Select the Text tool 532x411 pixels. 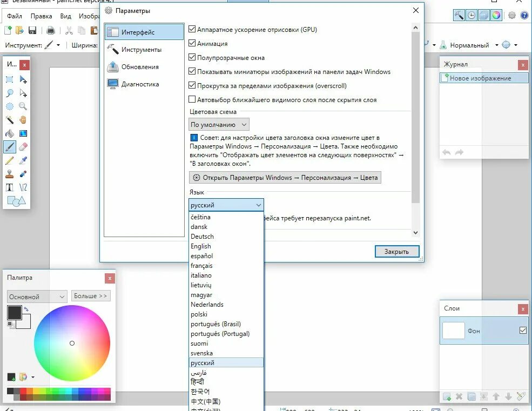[10, 187]
